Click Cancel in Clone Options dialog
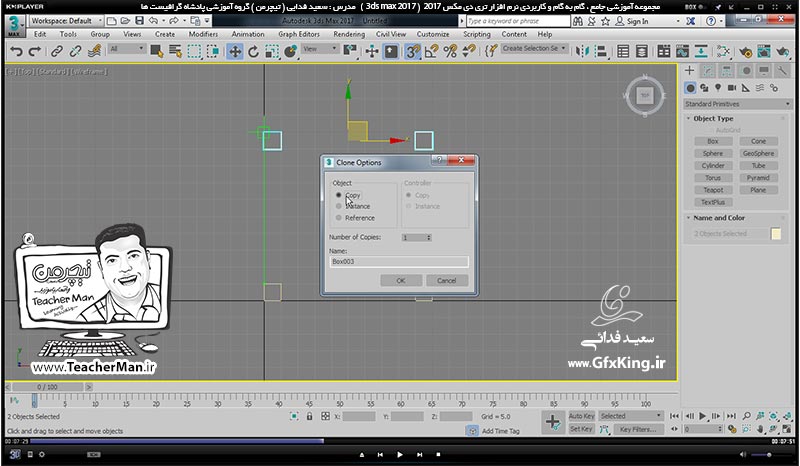The width and height of the screenshot is (800, 466). click(446, 281)
